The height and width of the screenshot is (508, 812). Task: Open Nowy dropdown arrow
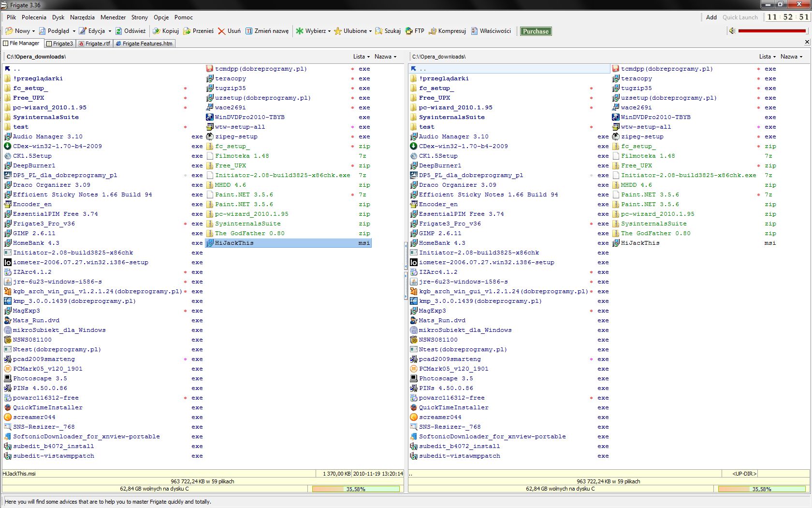point(33,31)
